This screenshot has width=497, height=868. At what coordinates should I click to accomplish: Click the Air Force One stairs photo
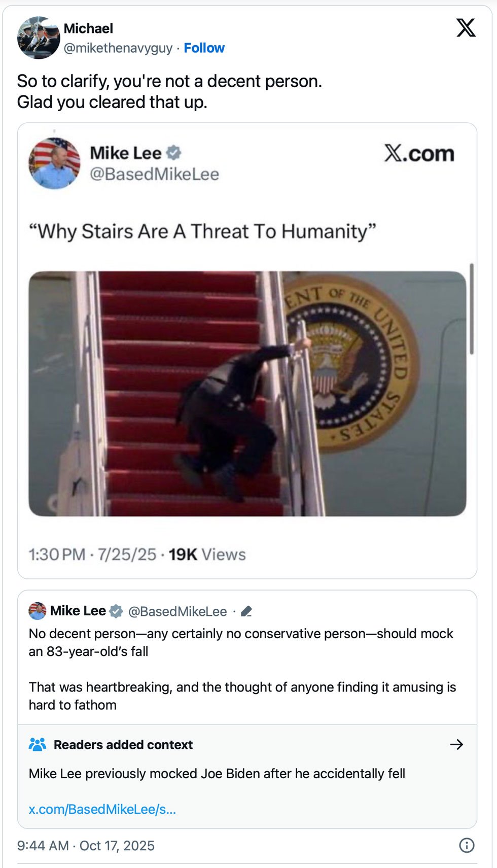click(247, 394)
